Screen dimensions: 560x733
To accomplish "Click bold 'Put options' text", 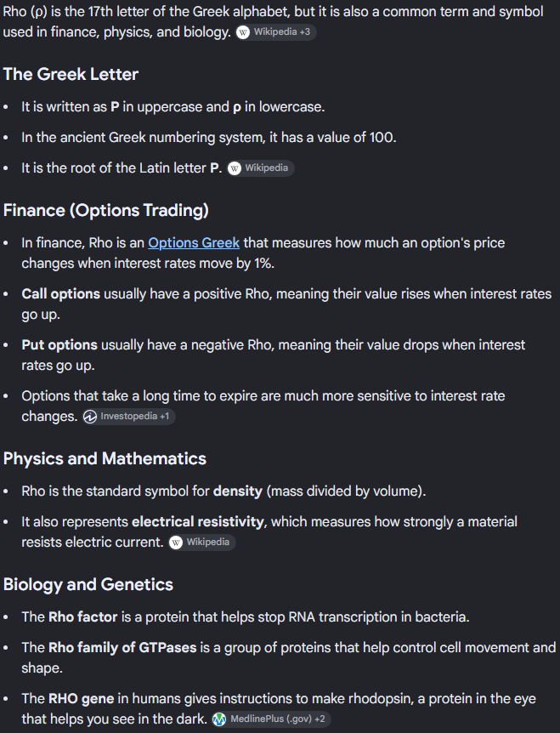I will (59, 344).
